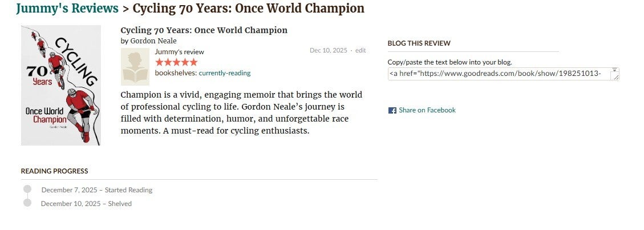Open the Cycling 70 Years book cover
The height and width of the screenshot is (230, 644).
click(x=61, y=85)
